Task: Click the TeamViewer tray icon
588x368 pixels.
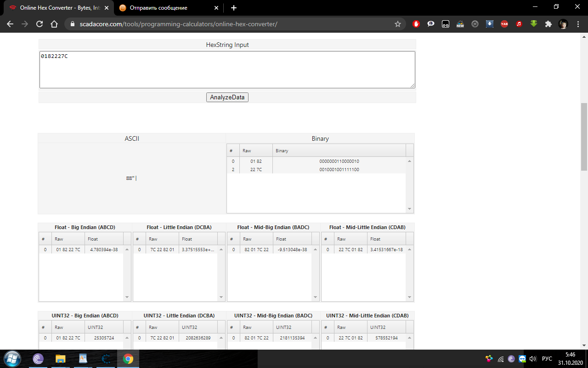Action: (x=522, y=359)
